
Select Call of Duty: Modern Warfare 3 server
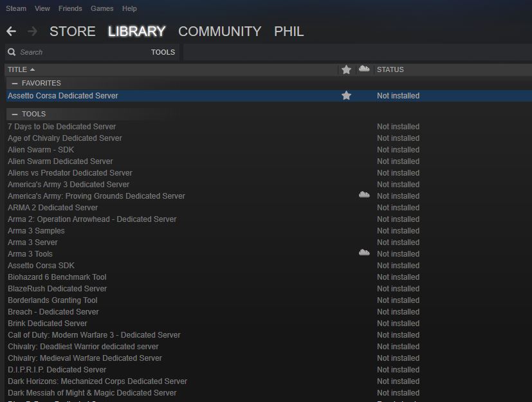[x=94, y=335]
